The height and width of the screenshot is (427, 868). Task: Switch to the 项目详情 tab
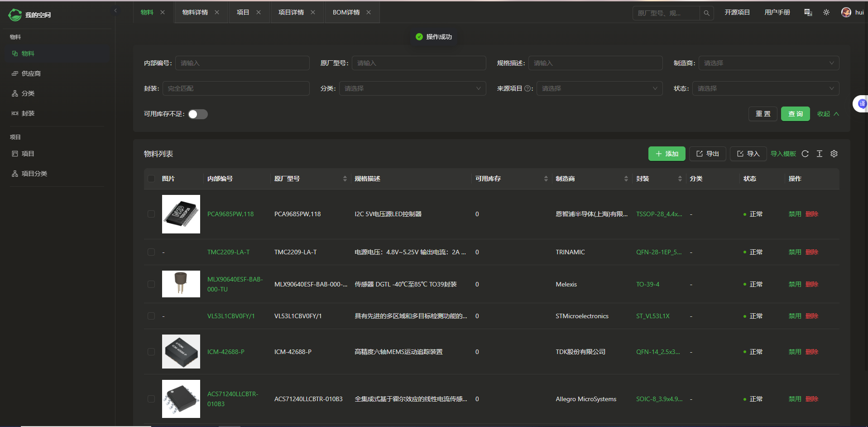(x=291, y=12)
